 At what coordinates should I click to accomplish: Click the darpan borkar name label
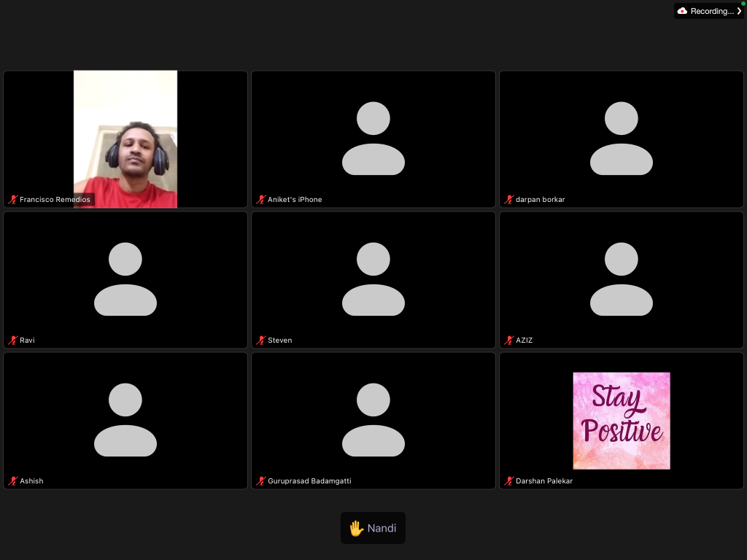click(x=540, y=200)
